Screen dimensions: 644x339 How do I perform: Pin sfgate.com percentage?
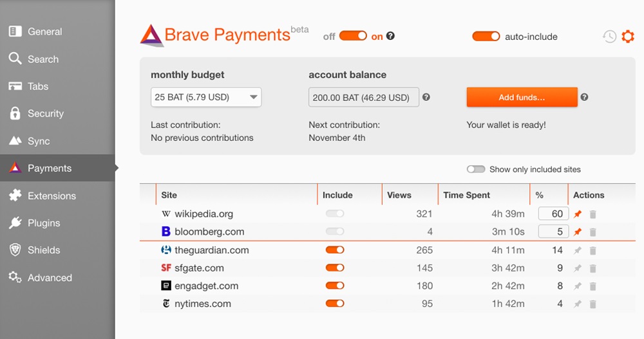point(578,268)
